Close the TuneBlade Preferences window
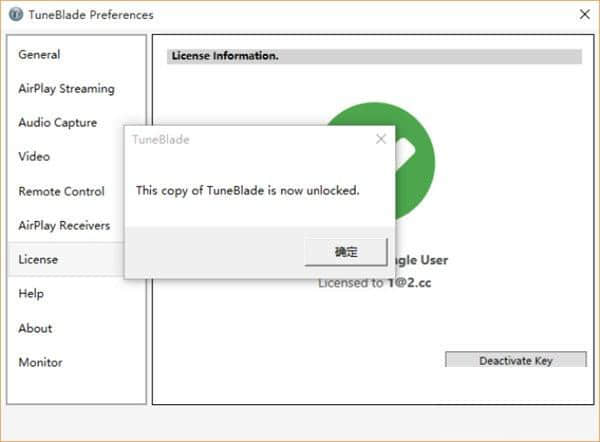 (x=584, y=15)
